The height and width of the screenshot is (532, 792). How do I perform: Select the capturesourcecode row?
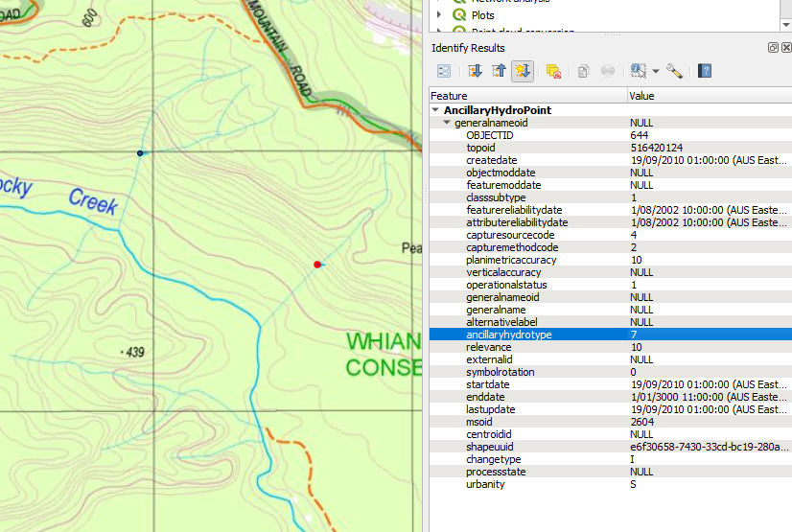pos(611,235)
